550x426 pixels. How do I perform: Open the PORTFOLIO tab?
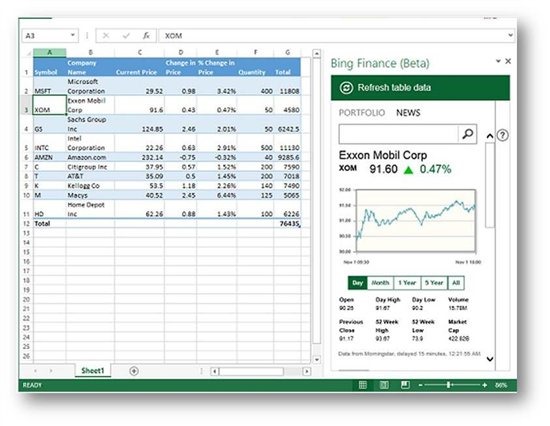pyautogui.click(x=362, y=113)
